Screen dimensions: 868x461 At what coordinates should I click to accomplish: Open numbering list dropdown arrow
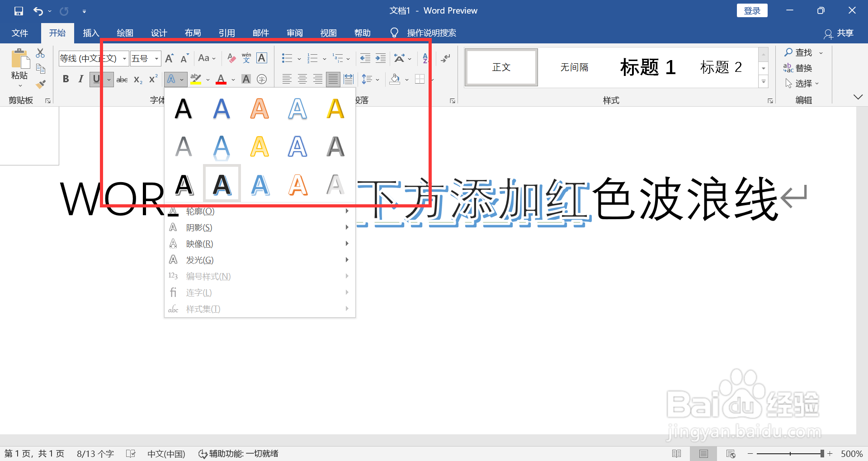click(324, 59)
